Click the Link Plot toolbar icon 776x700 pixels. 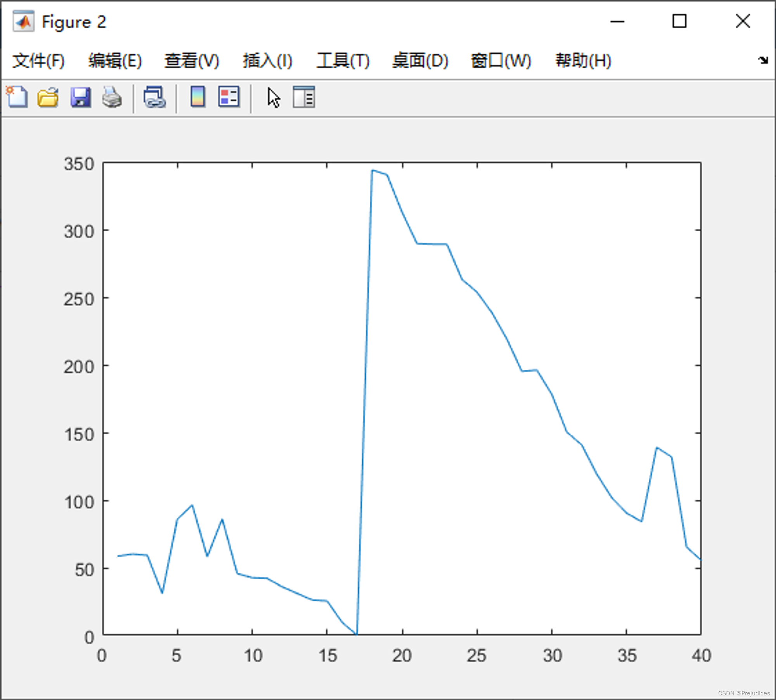click(x=155, y=97)
